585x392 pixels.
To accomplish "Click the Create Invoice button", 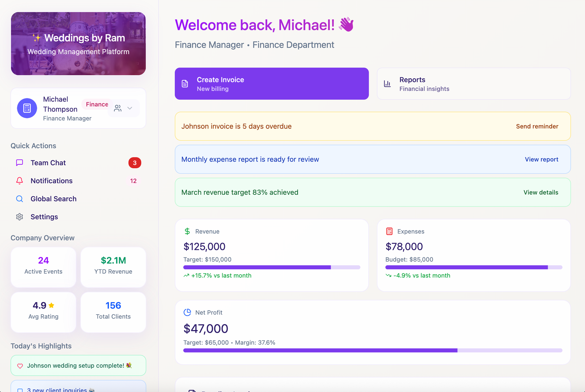I will [271, 84].
